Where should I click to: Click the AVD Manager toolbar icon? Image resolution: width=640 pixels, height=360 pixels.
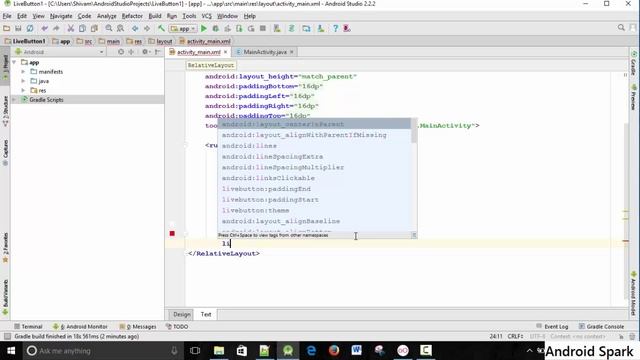tap(277, 28)
